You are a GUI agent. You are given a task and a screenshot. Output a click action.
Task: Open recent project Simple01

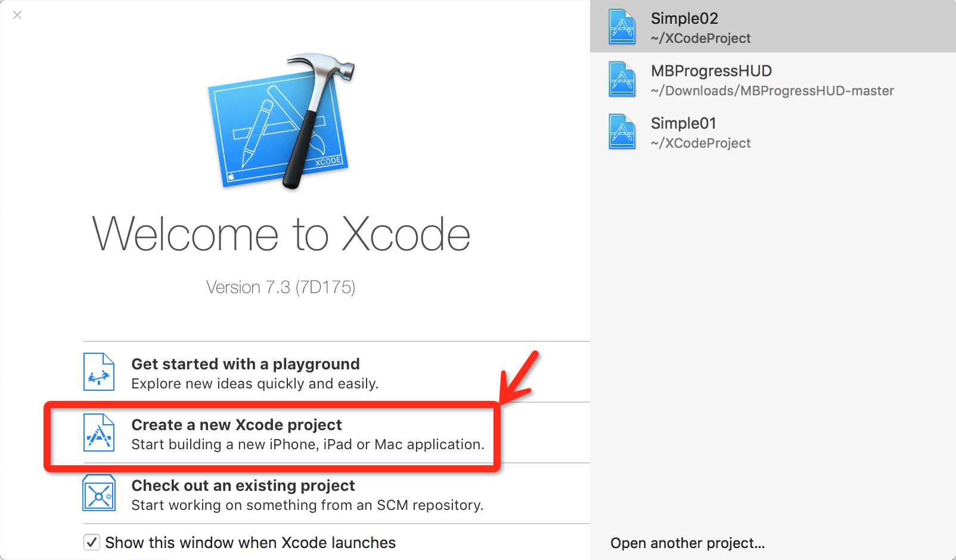pos(773,132)
